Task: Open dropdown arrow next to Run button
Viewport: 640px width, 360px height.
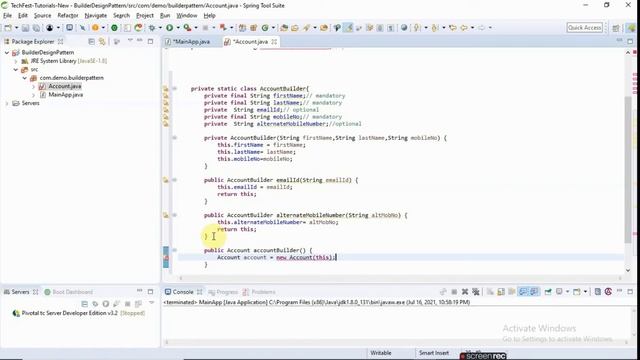Action: 178,28
